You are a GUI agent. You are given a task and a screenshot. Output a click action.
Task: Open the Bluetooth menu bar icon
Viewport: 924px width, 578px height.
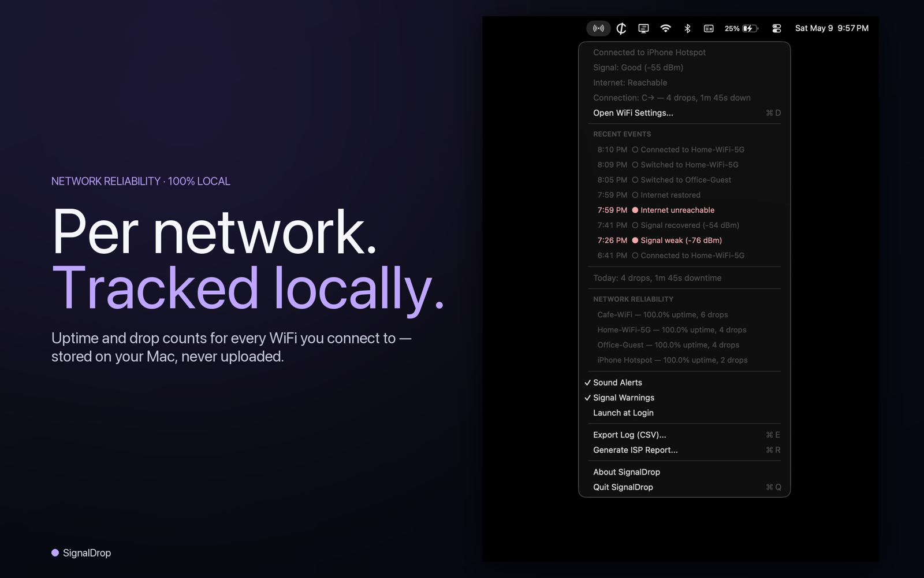tap(687, 28)
